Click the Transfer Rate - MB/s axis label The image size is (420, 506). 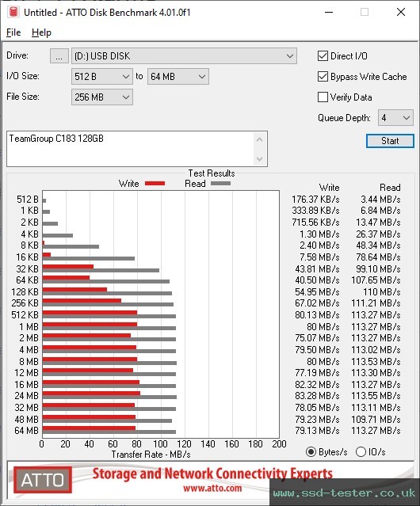click(x=151, y=455)
